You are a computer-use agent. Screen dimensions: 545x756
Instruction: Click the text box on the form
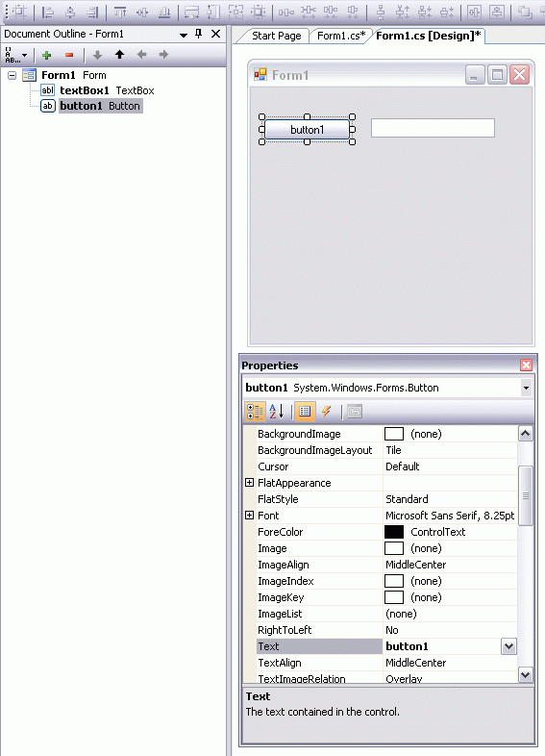pos(433,128)
